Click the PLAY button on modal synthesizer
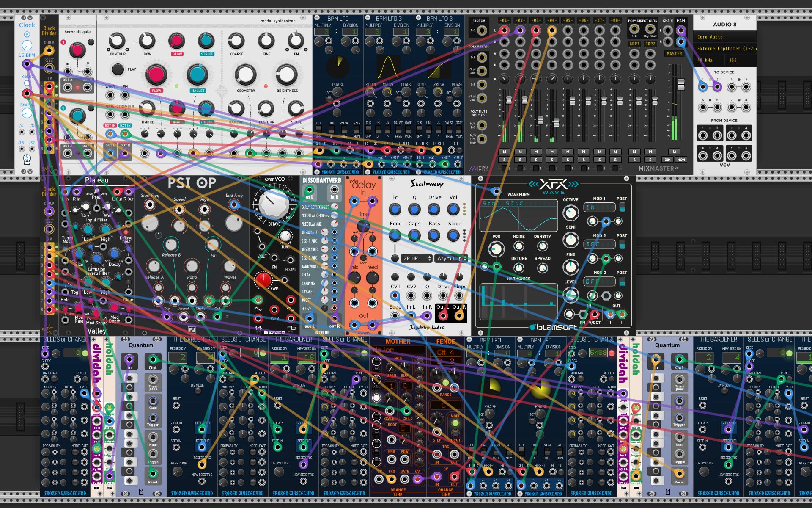This screenshot has height=508, width=812. point(118,69)
